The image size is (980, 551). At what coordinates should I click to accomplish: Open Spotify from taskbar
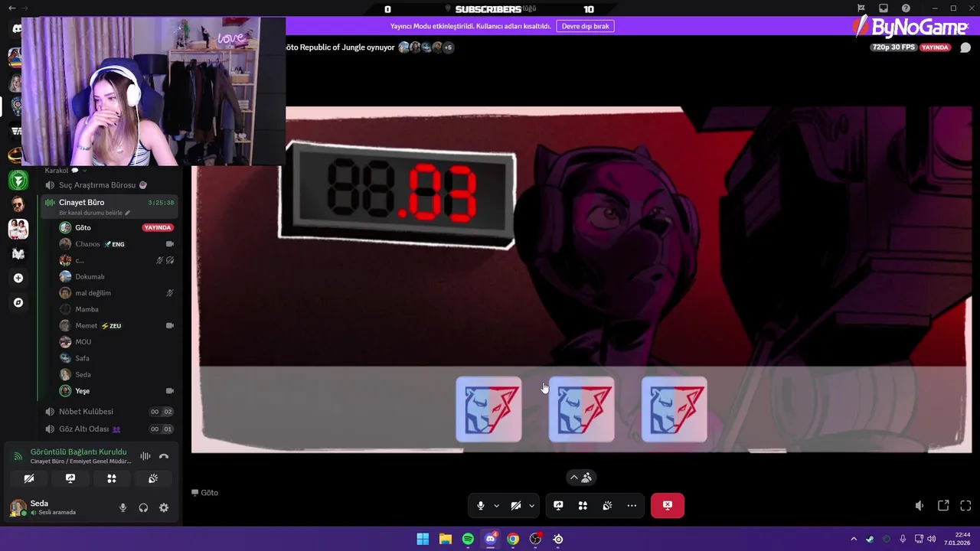click(x=468, y=539)
